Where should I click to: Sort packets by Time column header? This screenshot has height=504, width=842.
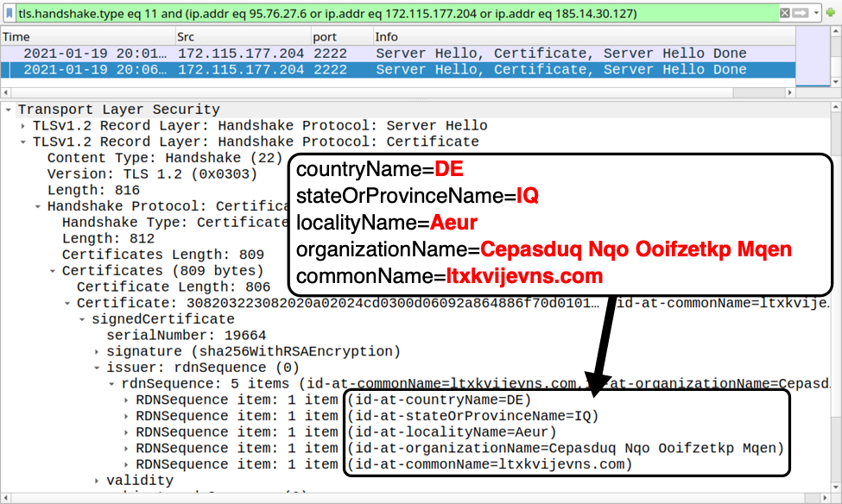(x=86, y=37)
